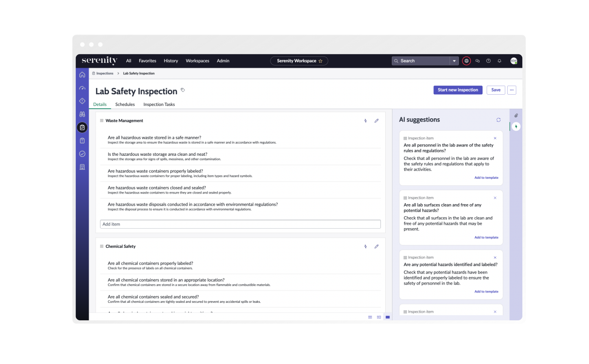The width and height of the screenshot is (589, 364).
Task: Select the dashboard speedometer icon in sidebar
Action: (82, 88)
